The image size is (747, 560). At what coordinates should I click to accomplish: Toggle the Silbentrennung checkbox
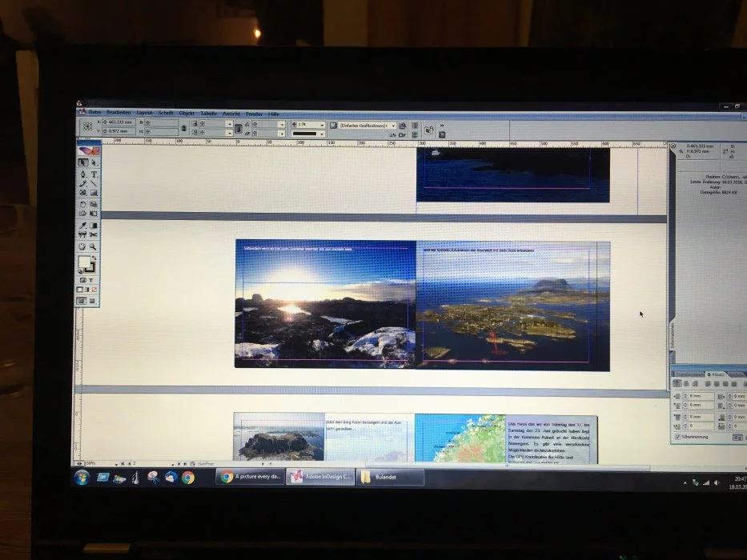coord(678,437)
